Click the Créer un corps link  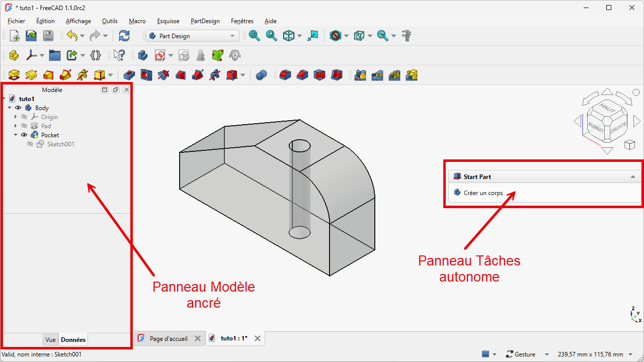click(x=483, y=193)
